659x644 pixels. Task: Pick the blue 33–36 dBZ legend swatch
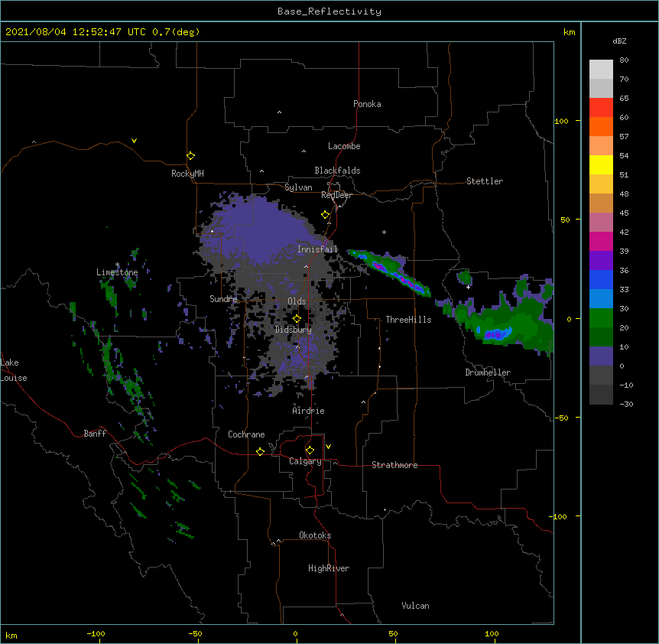(x=601, y=279)
